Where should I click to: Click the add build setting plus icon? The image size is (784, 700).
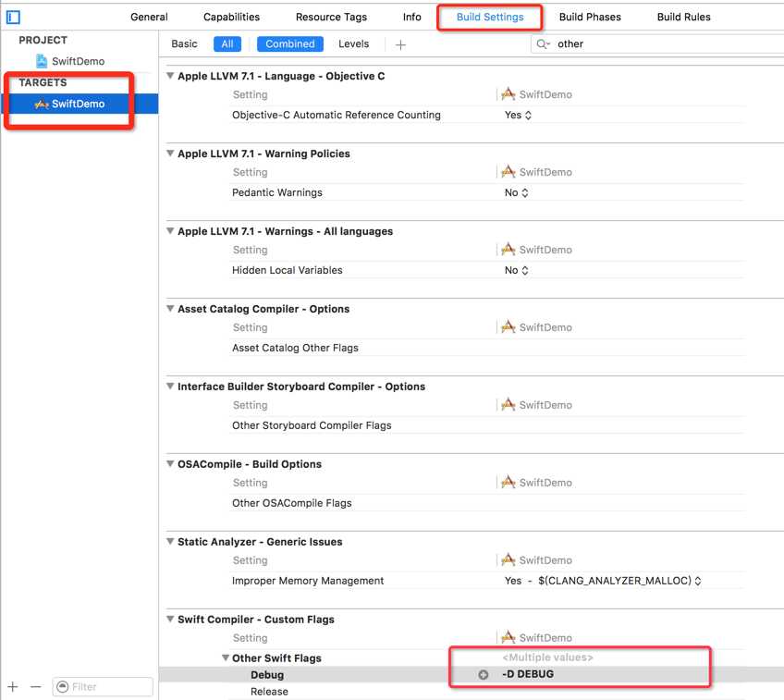pyautogui.click(x=400, y=45)
